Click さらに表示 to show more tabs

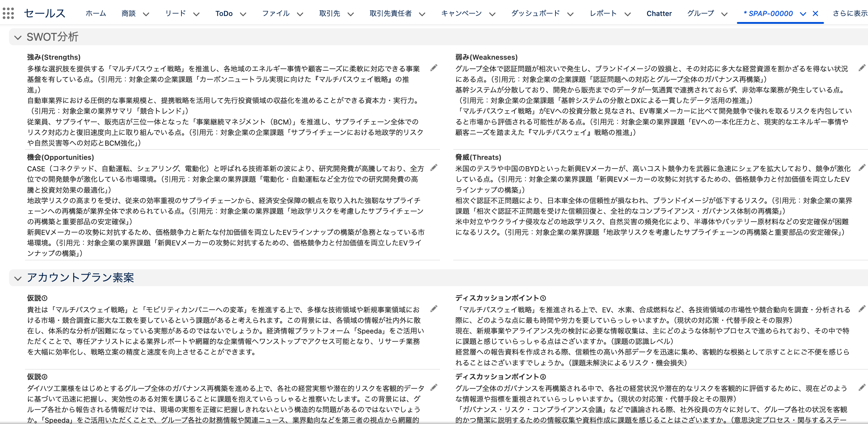tap(850, 14)
